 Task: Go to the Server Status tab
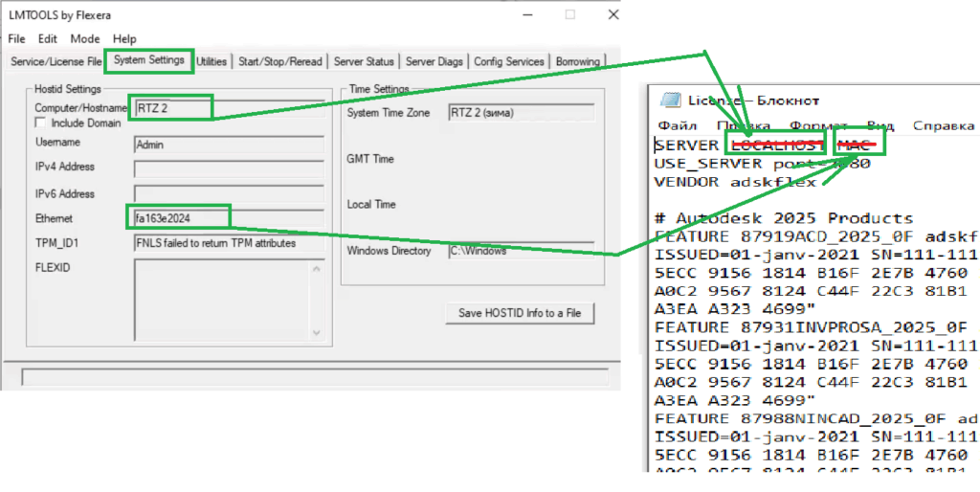pos(364,61)
